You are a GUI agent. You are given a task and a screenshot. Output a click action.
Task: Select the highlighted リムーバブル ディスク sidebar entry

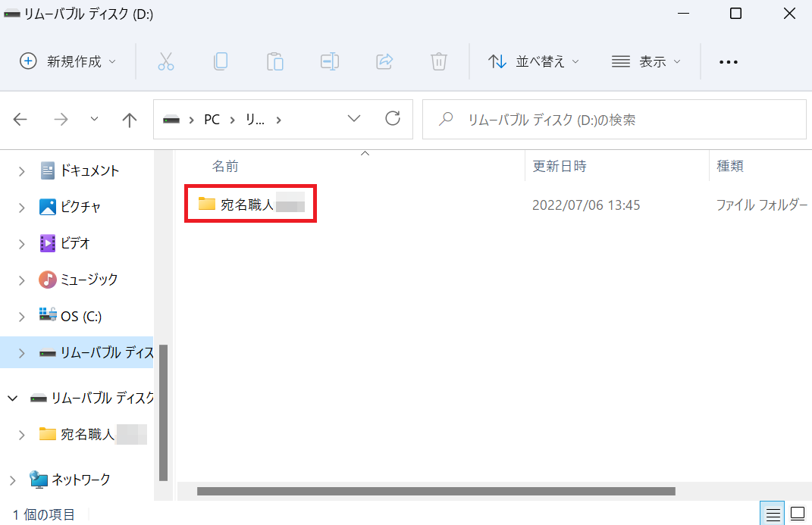pyautogui.click(x=77, y=353)
